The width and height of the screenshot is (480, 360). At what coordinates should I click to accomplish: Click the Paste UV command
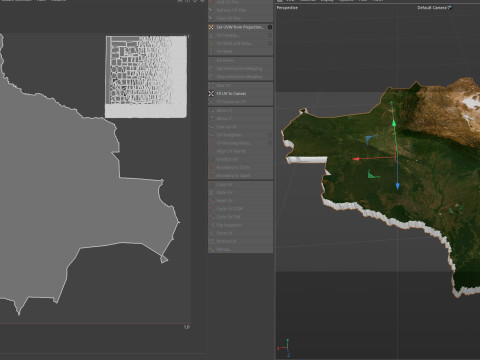(240, 193)
